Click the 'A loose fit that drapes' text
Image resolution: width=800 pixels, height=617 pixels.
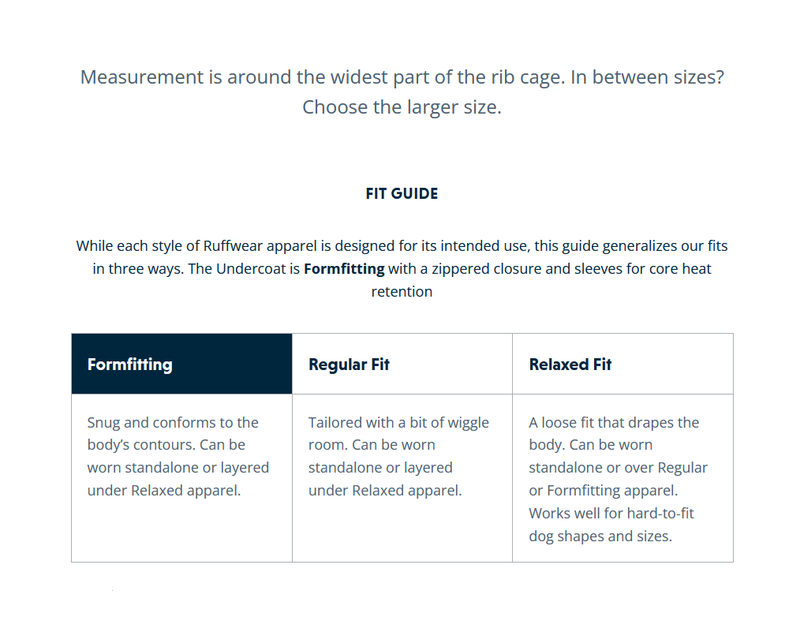614,423
